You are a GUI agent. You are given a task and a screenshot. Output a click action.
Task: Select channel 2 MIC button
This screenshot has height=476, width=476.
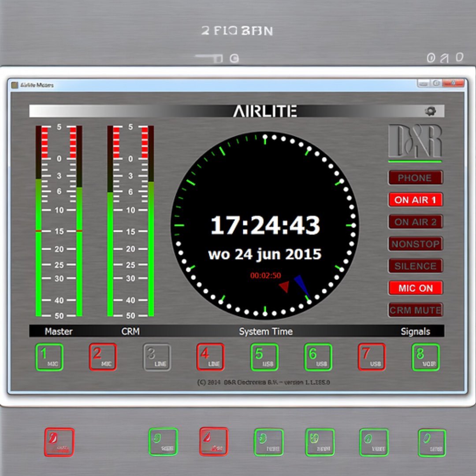[x=103, y=357]
